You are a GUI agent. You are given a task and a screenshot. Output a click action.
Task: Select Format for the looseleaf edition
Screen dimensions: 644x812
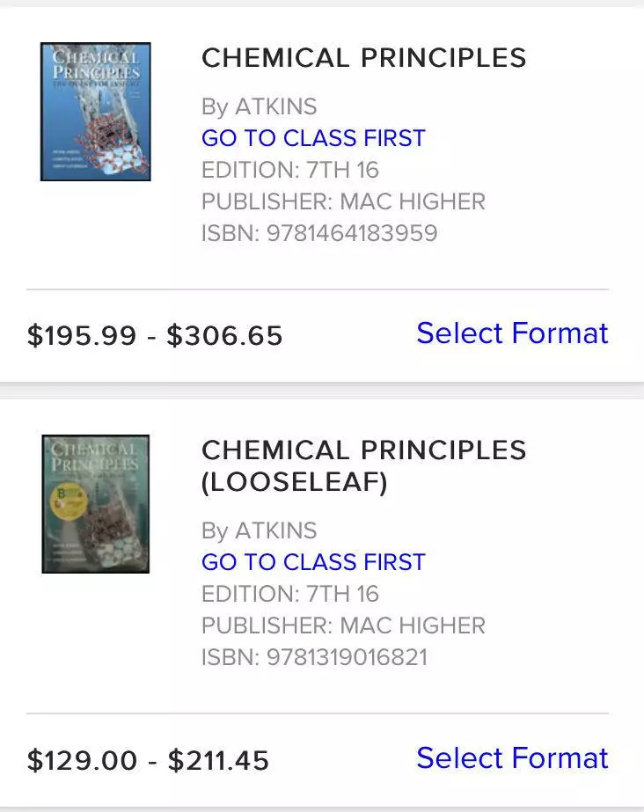[x=512, y=758]
